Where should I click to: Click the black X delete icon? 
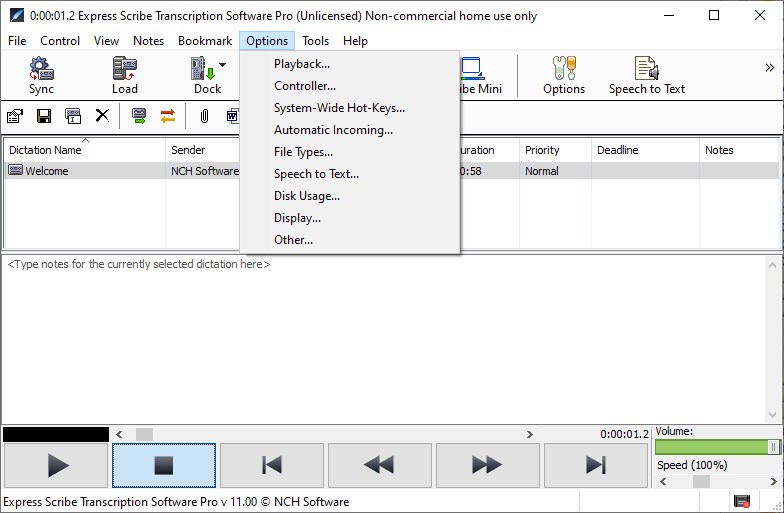pos(102,116)
